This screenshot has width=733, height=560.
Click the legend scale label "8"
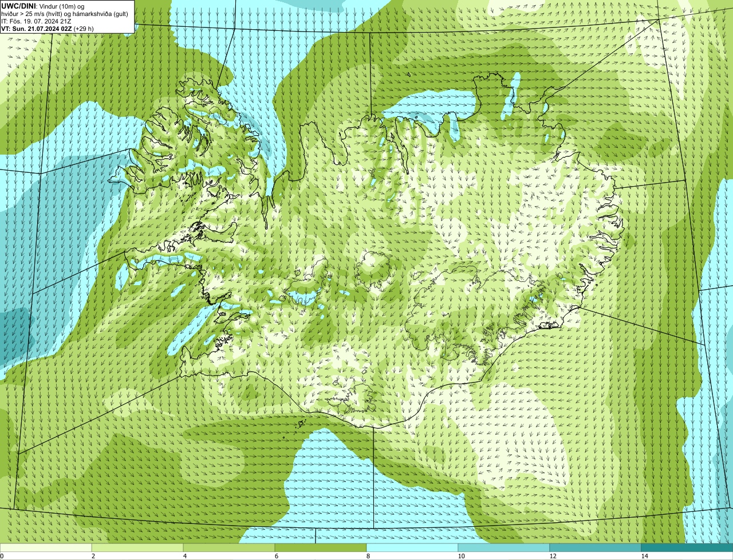tap(368, 556)
